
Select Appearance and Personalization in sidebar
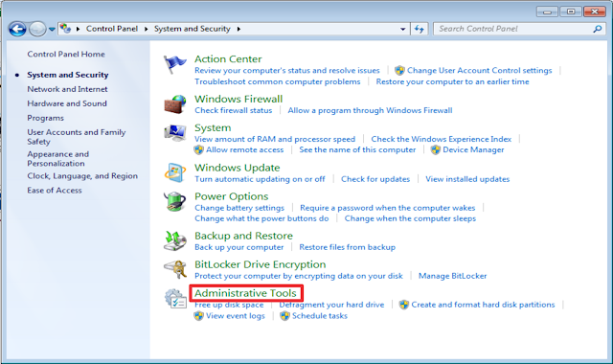[57, 159]
